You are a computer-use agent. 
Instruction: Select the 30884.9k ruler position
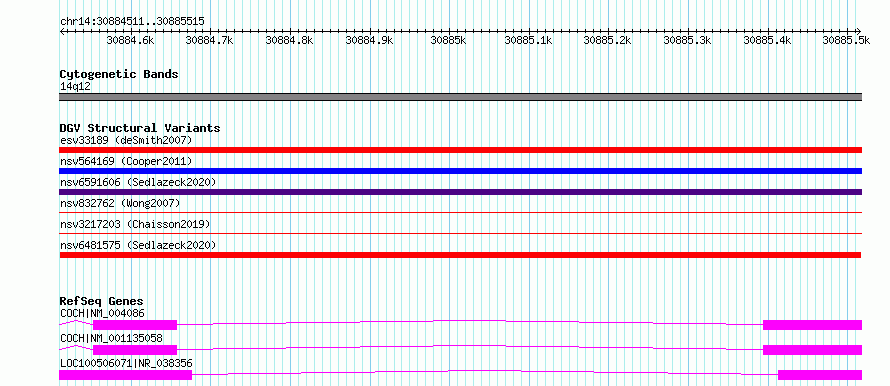point(370,40)
